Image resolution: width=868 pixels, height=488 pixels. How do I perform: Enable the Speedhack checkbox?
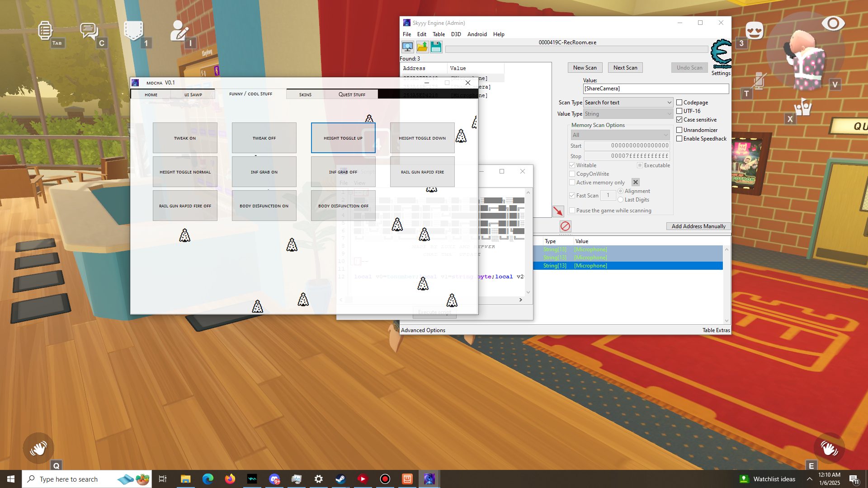click(x=679, y=139)
